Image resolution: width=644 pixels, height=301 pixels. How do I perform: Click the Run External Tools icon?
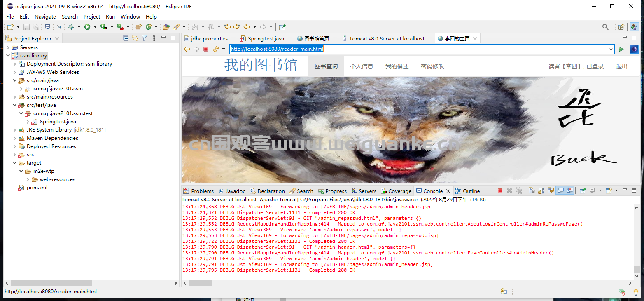120,27
